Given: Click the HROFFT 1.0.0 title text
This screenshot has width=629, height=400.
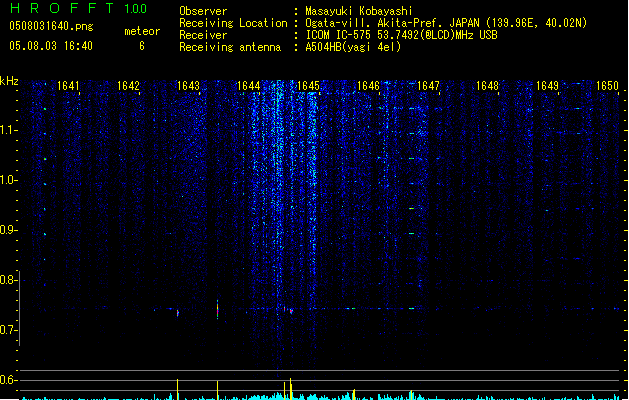Looking at the screenshot, I should click(78, 8).
